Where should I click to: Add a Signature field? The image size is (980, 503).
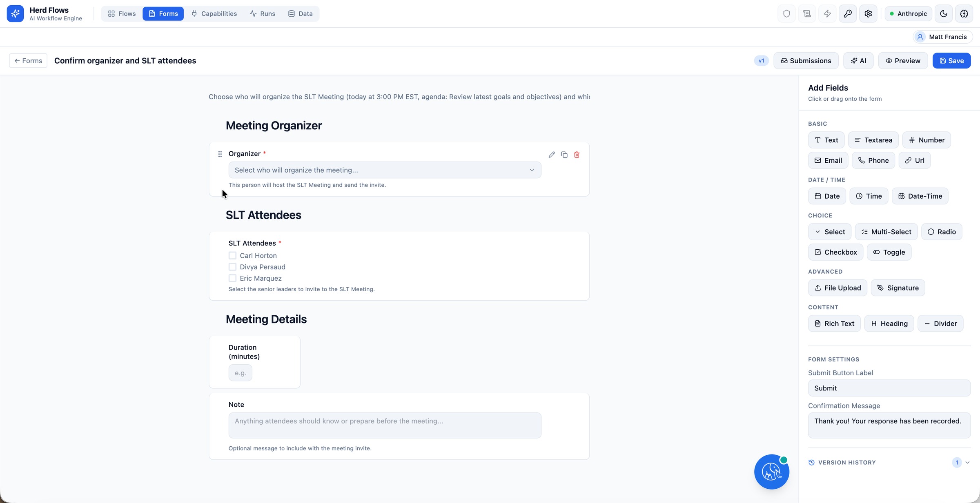pyautogui.click(x=898, y=288)
